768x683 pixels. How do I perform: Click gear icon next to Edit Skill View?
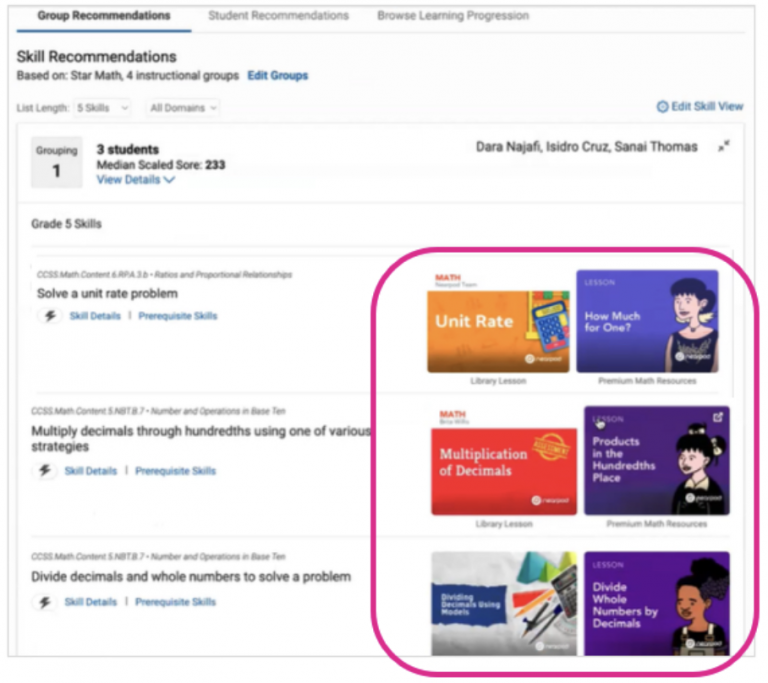[x=662, y=107]
